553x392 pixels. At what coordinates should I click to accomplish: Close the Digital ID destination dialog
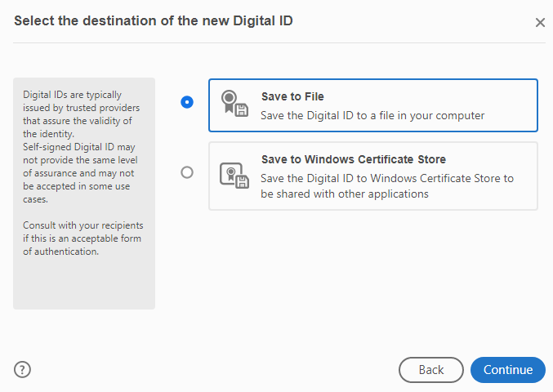539,23
